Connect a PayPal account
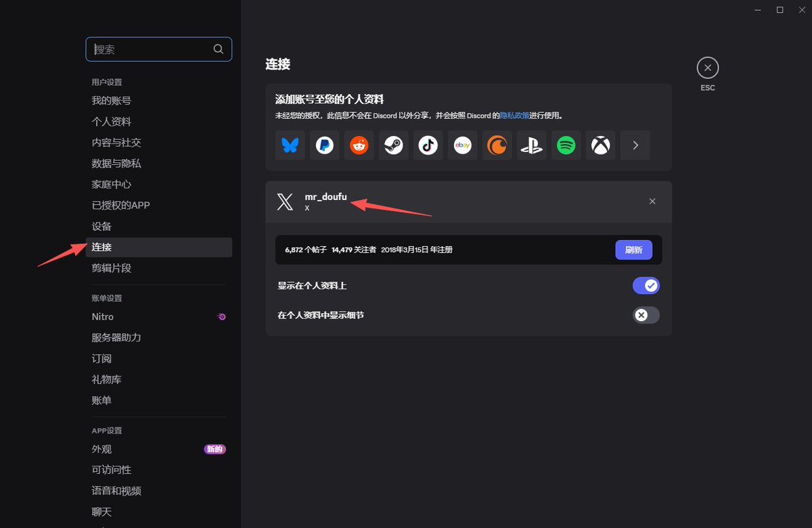The width and height of the screenshot is (812, 528). point(325,145)
